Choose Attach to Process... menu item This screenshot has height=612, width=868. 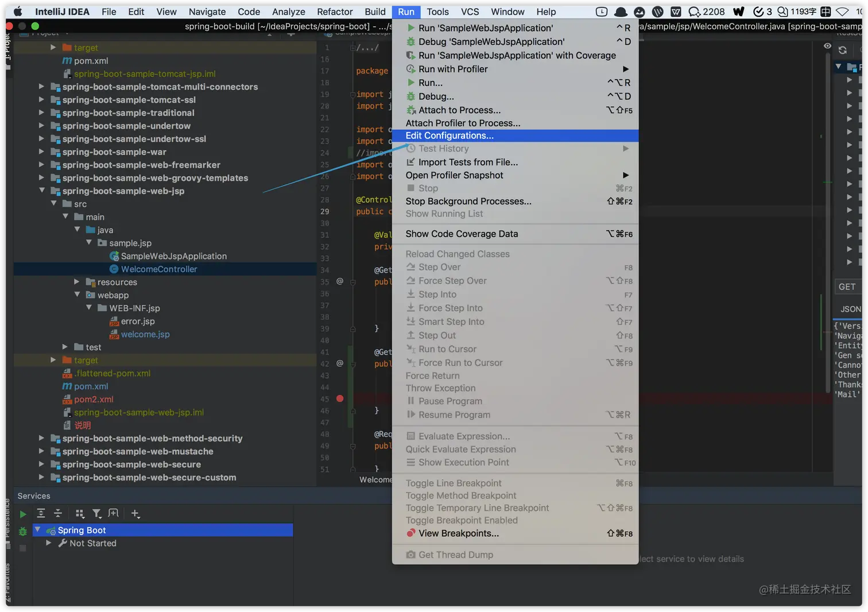tap(515, 110)
